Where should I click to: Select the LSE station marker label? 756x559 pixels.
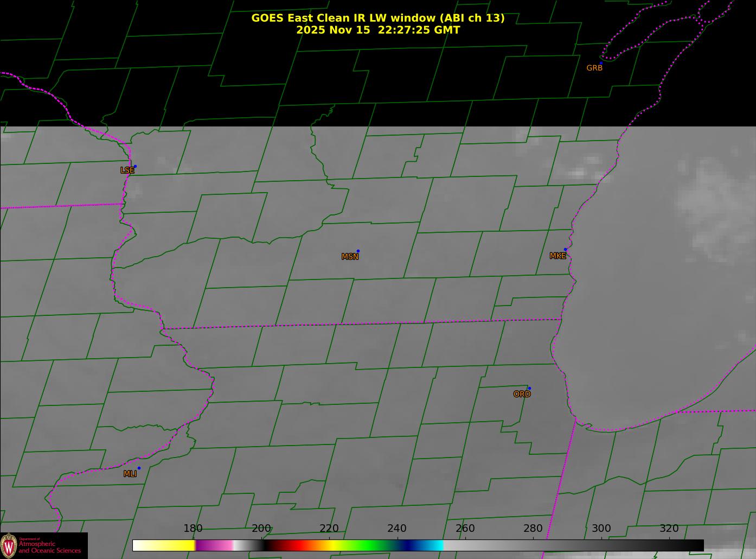(127, 170)
